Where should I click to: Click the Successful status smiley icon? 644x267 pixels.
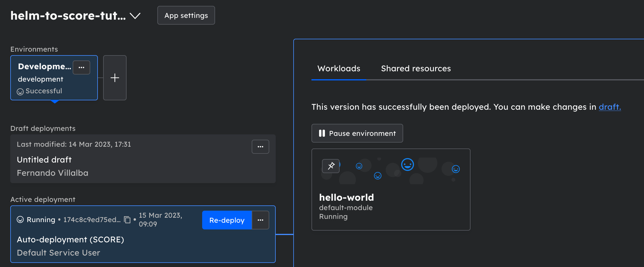click(x=20, y=92)
